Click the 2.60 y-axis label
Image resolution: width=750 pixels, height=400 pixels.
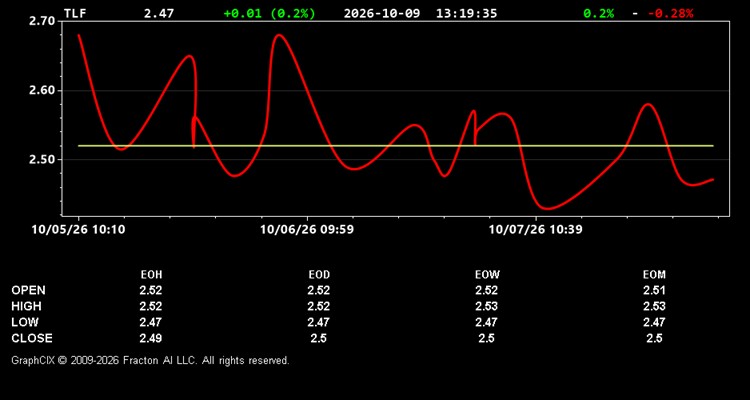click(x=43, y=90)
